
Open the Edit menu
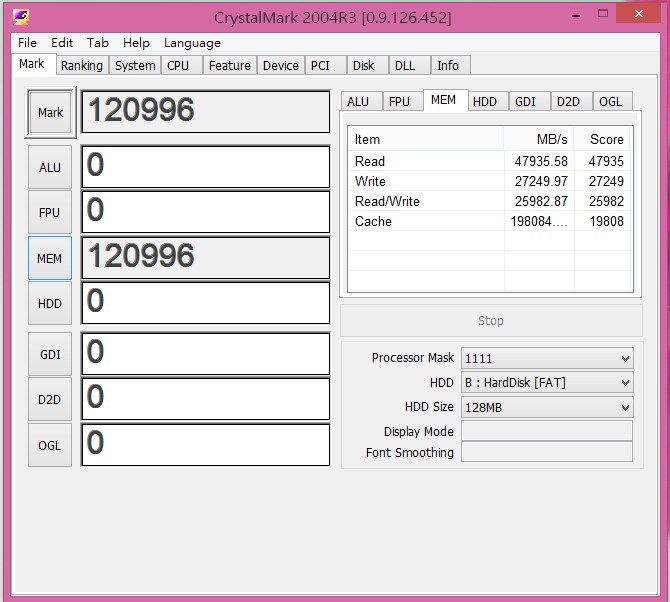coord(62,43)
